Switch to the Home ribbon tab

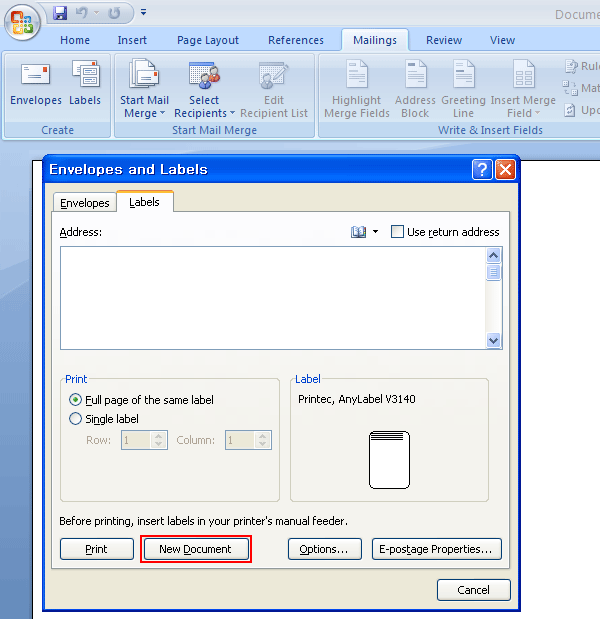(75, 40)
